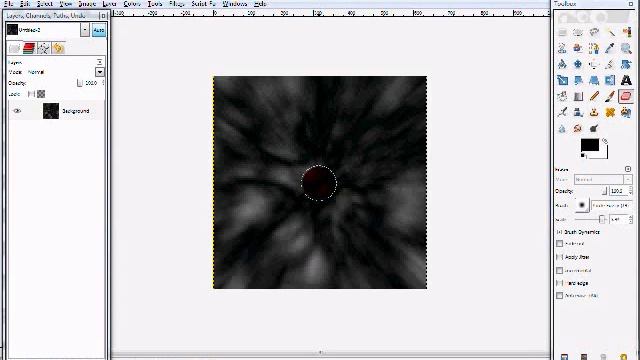Image resolution: width=640 pixels, height=360 pixels.
Task: Switch to the Undo History tab
Action: (58, 48)
